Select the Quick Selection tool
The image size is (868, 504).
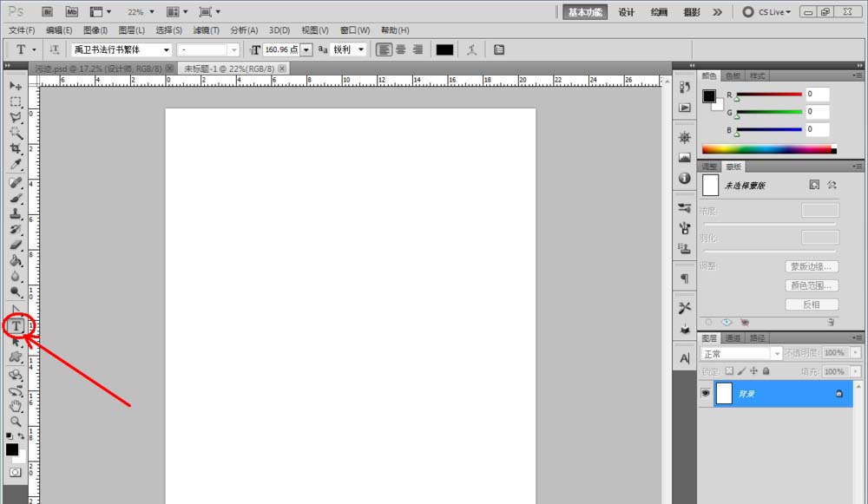click(x=16, y=133)
